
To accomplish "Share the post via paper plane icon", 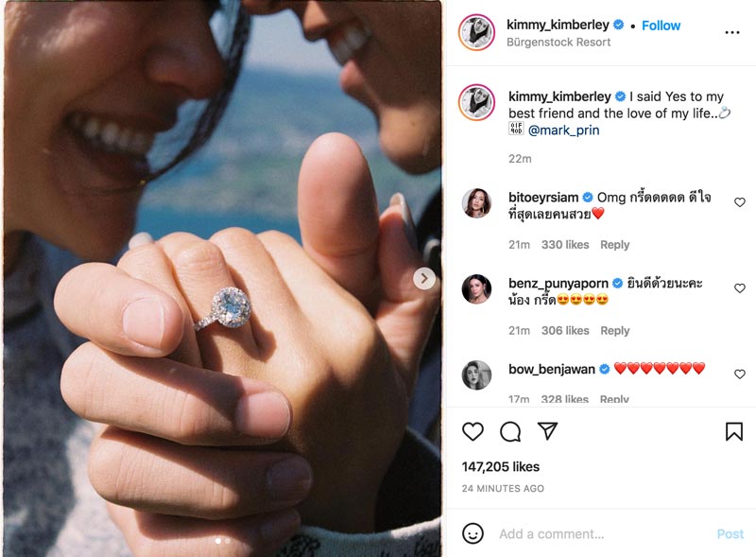I will [547, 431].
